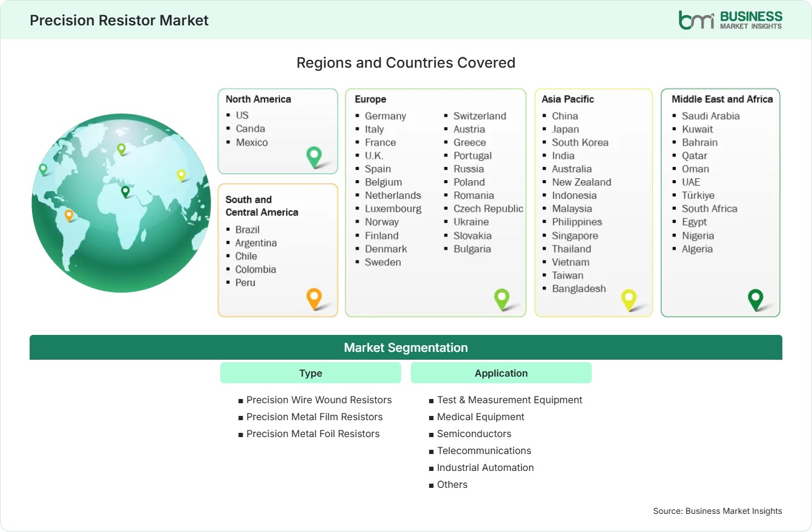
Task: Click "Germany" in the Europe list
Action: (385, 115)
